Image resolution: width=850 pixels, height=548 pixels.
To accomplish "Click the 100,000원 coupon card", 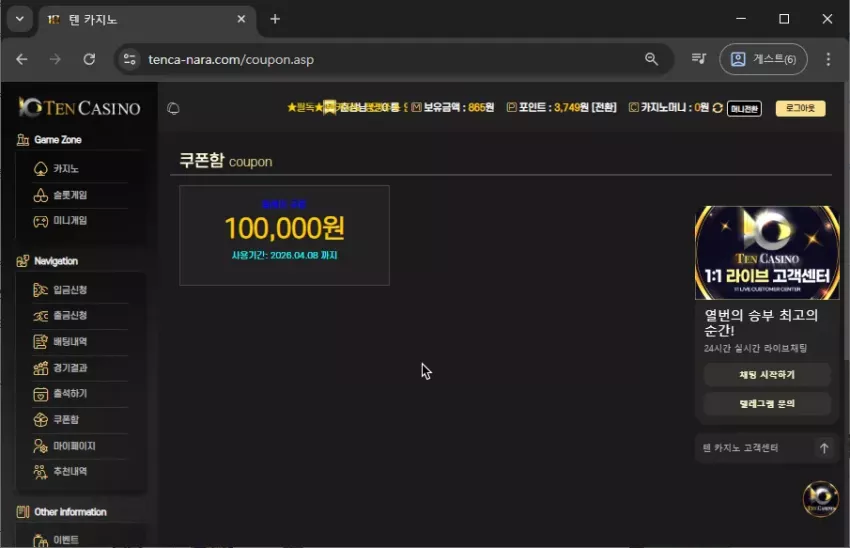I will coord(285,235).
